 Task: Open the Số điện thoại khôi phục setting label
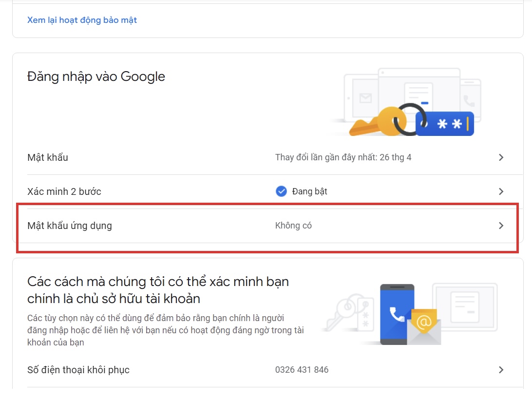point(78,370)
